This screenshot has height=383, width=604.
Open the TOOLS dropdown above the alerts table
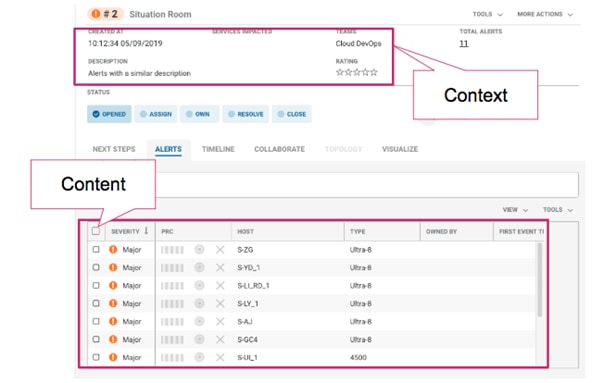coord(558,210)
